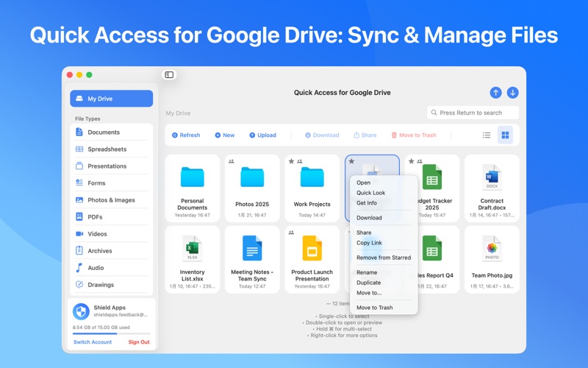Click the star on the selected file
The image size is (588, 368).
pos(351,161)
